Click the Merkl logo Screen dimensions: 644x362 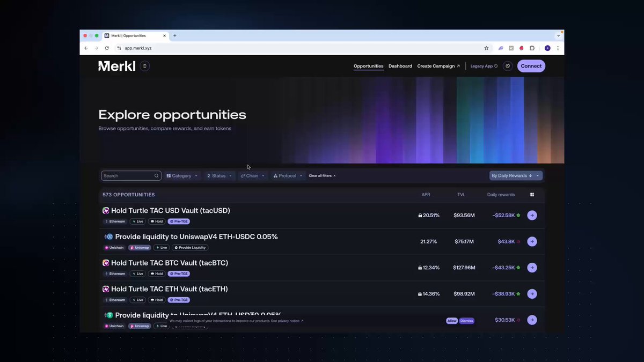point(117,66)
